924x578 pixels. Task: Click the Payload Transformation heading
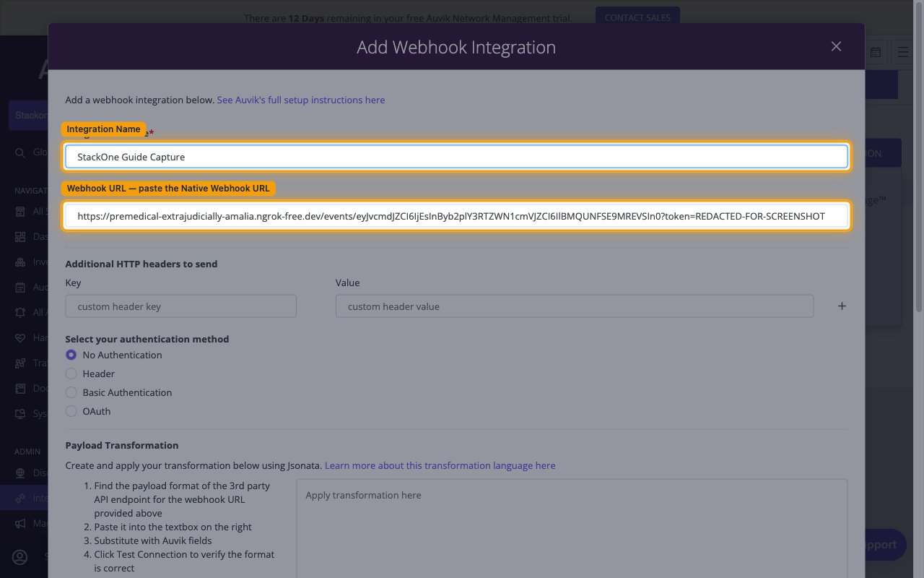coord(122,445)
